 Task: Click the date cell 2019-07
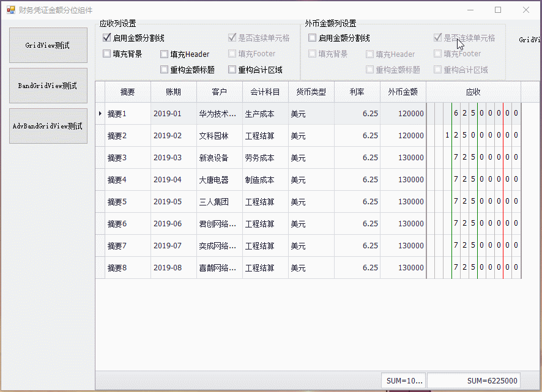tap(174, 246)
